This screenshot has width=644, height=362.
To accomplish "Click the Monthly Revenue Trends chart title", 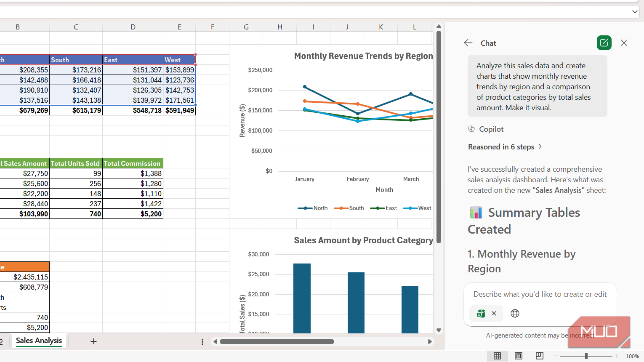I will pyautogui.click(x=363, y=56).
